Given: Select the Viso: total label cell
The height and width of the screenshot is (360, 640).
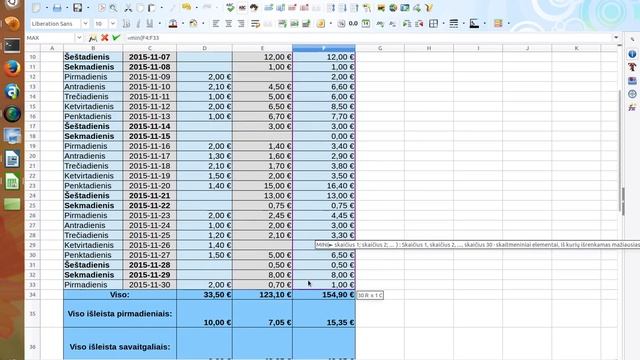Looking at the screenshot, I should pyautogui.click(x=120, y=295).
